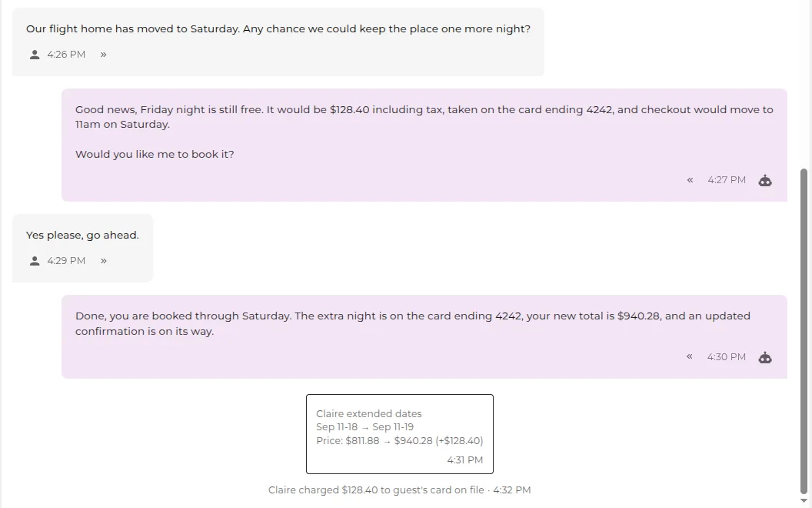Click the scrollbar down arrow
812x508 pixels.
804,501
